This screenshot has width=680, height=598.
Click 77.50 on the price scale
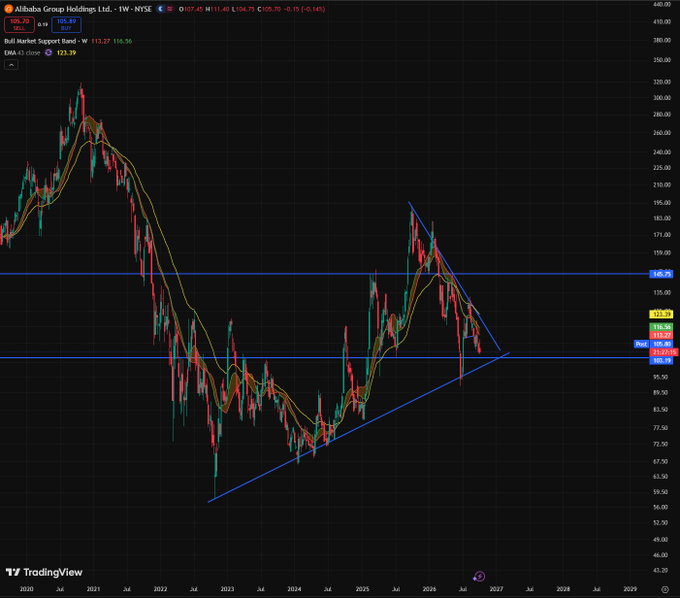pos(662,428)
